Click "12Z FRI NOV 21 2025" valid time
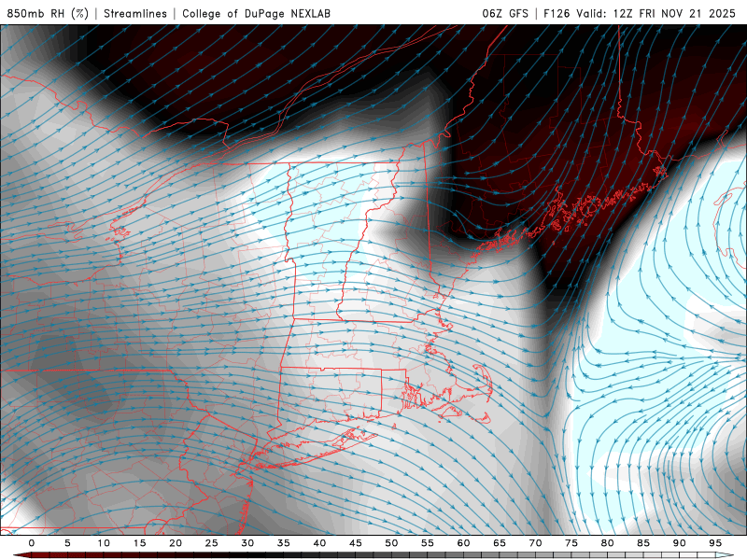 (674, 13)
